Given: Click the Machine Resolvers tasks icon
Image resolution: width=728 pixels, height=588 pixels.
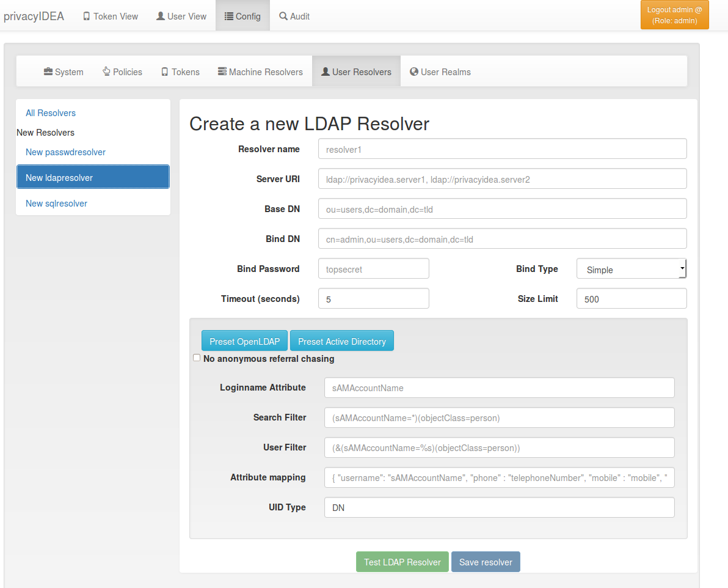Looking at the screenshot, I should pos(222,71).
